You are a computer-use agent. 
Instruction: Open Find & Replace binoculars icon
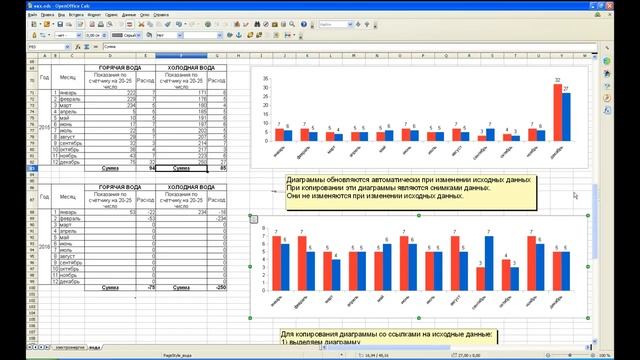[257, 24]
